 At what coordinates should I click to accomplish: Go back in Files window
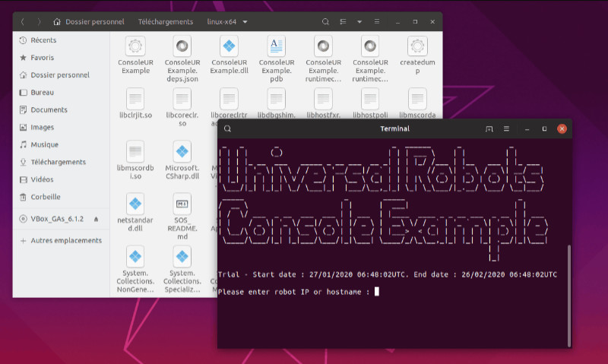point(23,22)
